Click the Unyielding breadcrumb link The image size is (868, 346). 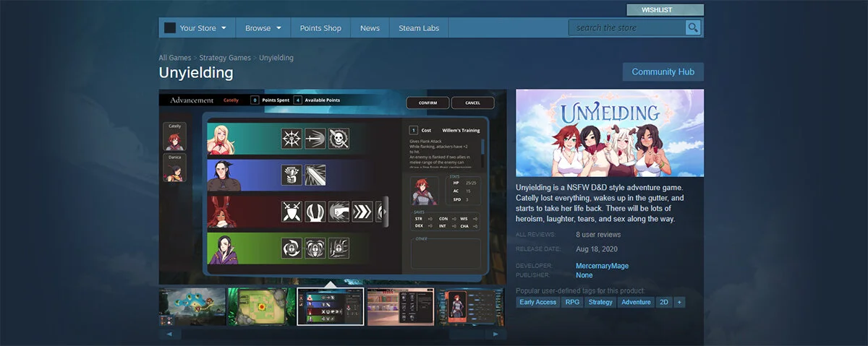(276, 58)
